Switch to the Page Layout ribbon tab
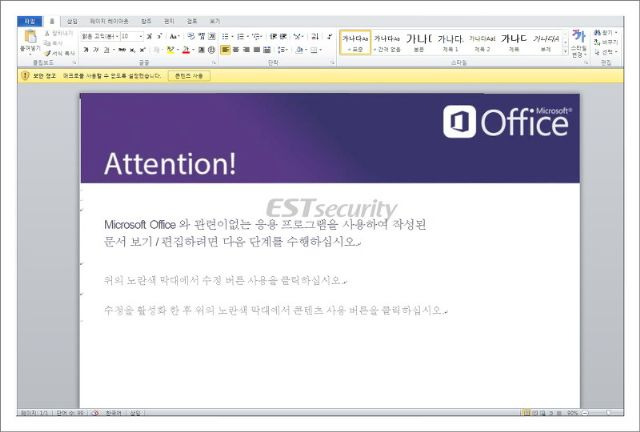Screen dimensions: 640x432 (109, 21)
